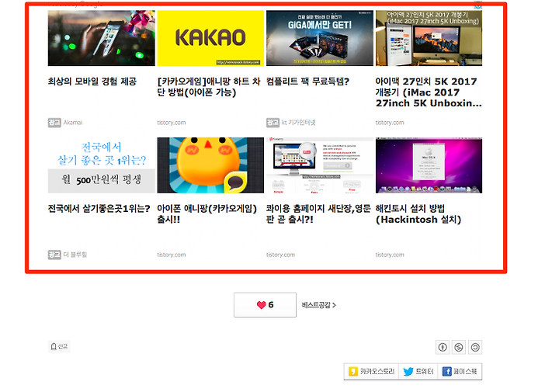Image resolution: width=559 pixels, height=392 pixels.
Task: Open '최상의 모바일 경험 제공' title link
Action: pyautogui.click(x=92, y=82)
